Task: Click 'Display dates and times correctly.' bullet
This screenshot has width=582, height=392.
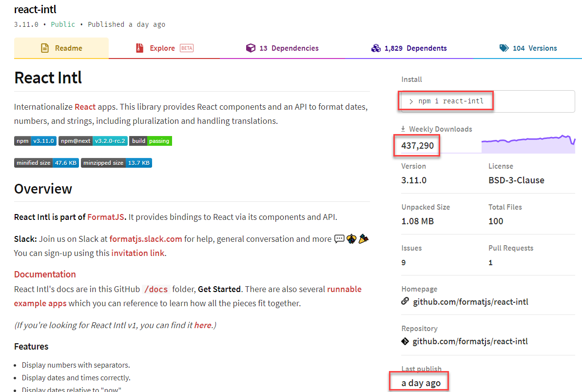Action: pos(76,377)
